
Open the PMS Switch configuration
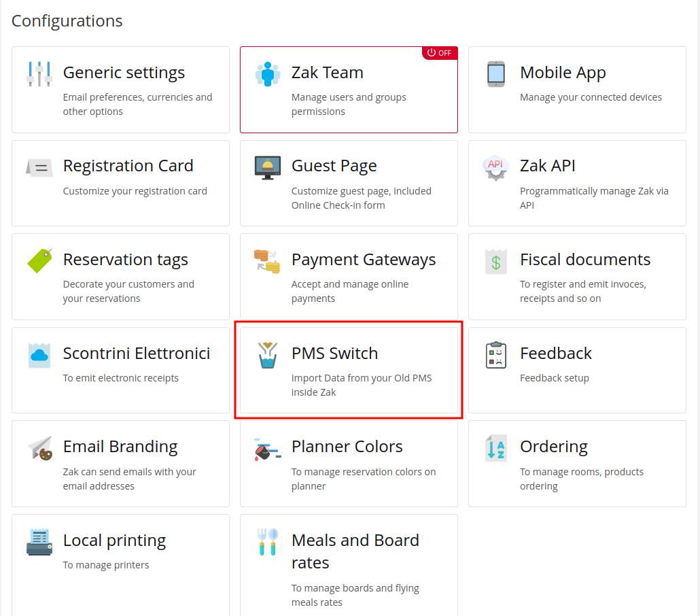[334, 354]
